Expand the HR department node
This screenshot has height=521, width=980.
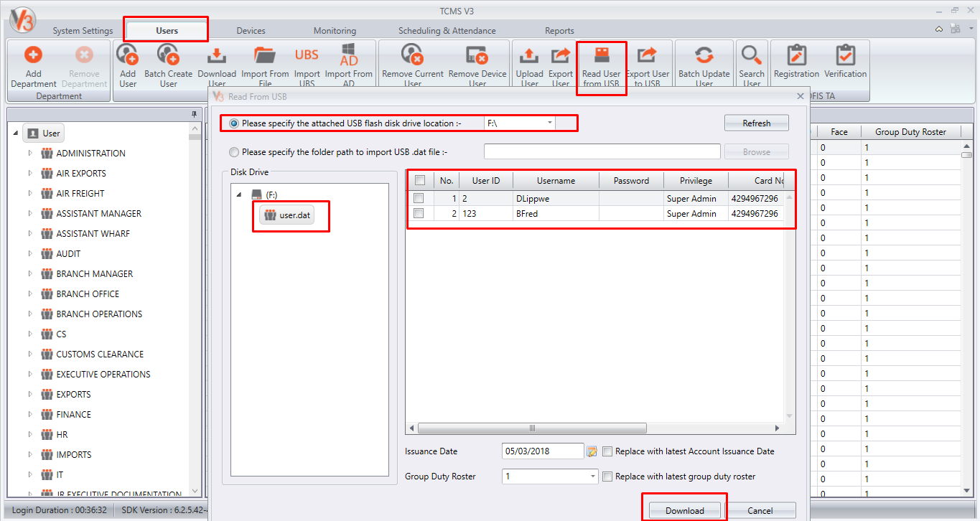30,434
